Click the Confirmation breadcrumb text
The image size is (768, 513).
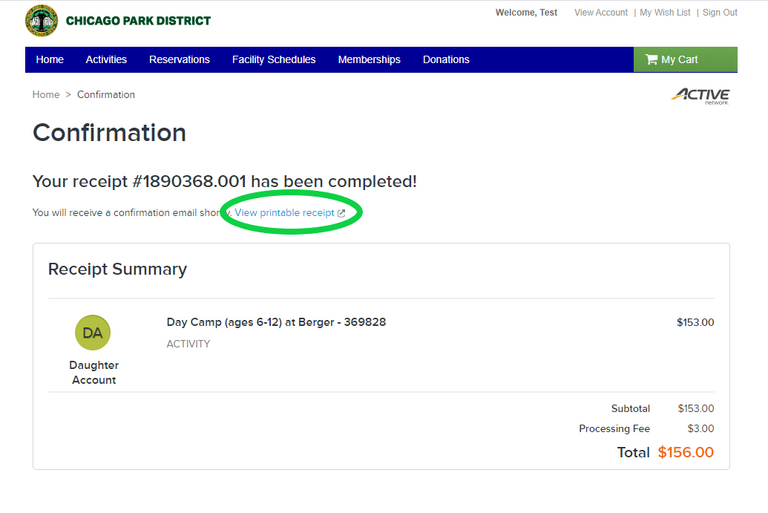[x=106, y=95]
